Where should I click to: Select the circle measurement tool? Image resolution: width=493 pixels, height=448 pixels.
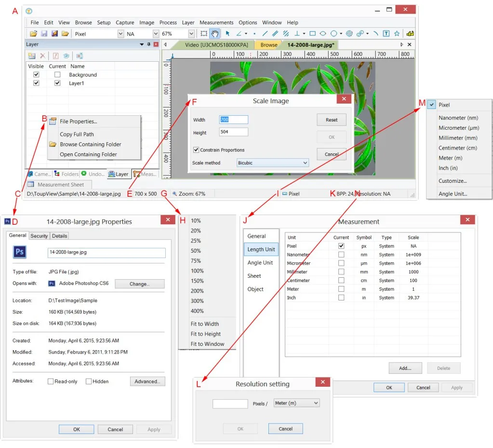coord(334,34)
